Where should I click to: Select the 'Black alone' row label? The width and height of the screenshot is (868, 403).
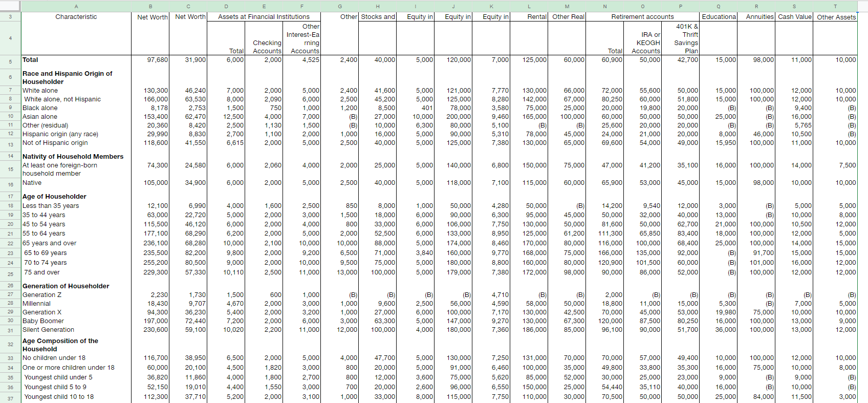(76, 108)
